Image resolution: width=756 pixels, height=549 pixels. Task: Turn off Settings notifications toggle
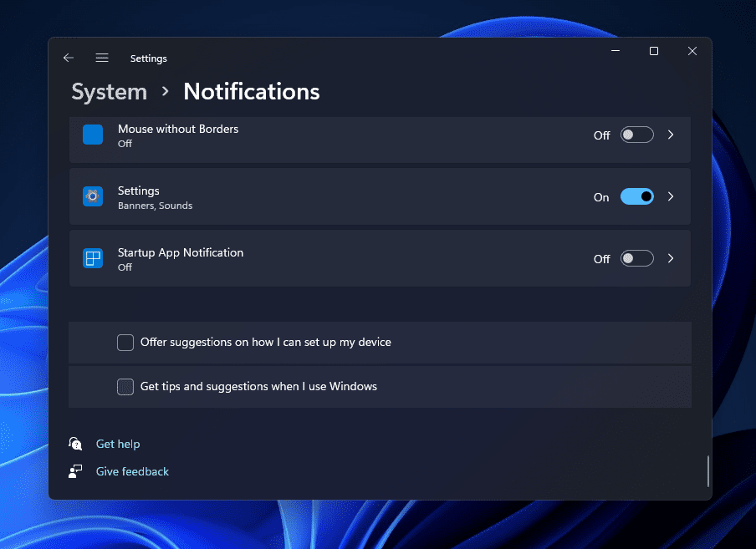[636, 196]
